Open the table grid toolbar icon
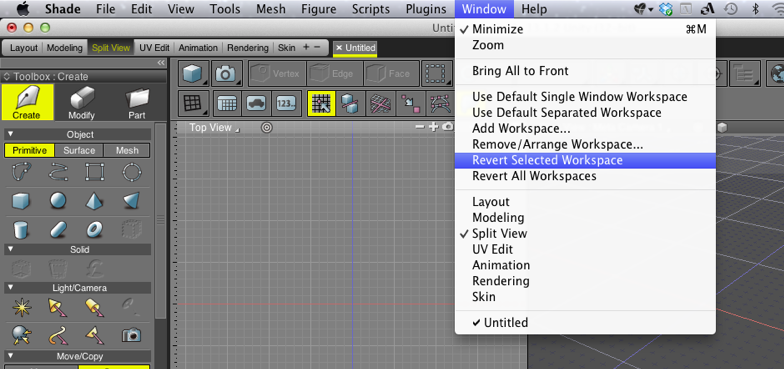This screenshot has width=784, height=369. pos(228,104)
